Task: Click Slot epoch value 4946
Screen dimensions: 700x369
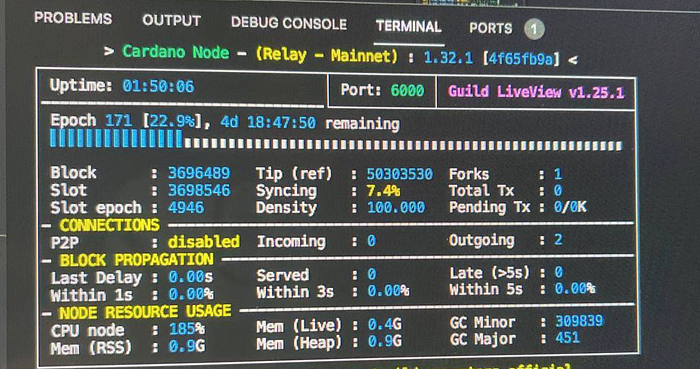Action: point(186,207)
